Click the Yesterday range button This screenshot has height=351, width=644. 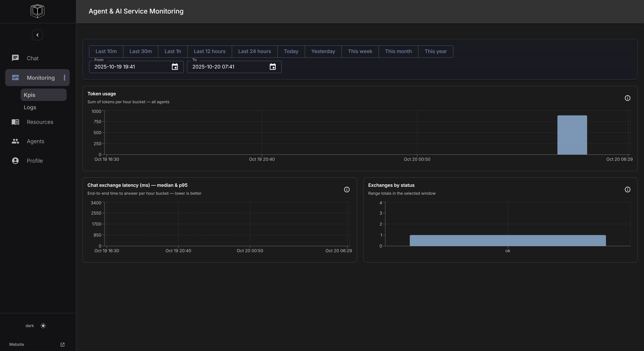pyautogui.click(x=323, y=52)
